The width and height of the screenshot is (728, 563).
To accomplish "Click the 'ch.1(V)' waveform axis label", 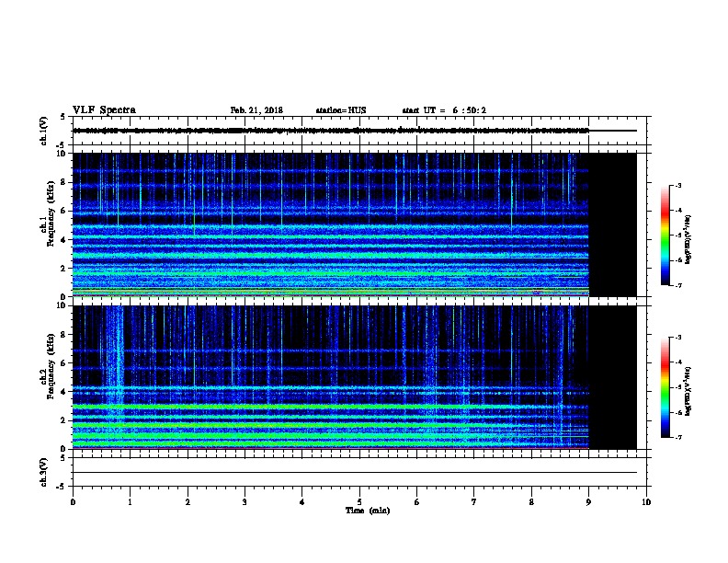I will pyautogui.click(x=43, y=131).
